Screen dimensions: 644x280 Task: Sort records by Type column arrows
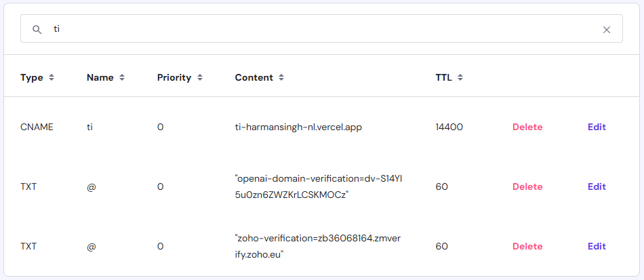(52, 77)
